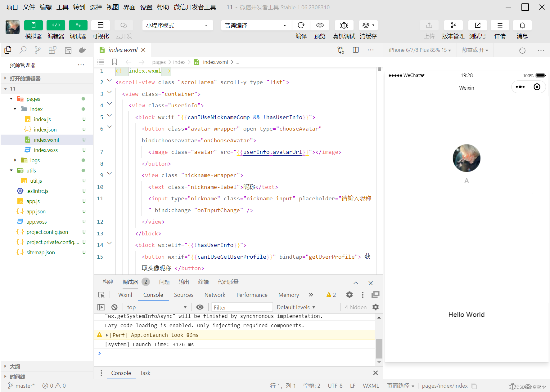Open devtools settings gear icon

click(349, 295)
